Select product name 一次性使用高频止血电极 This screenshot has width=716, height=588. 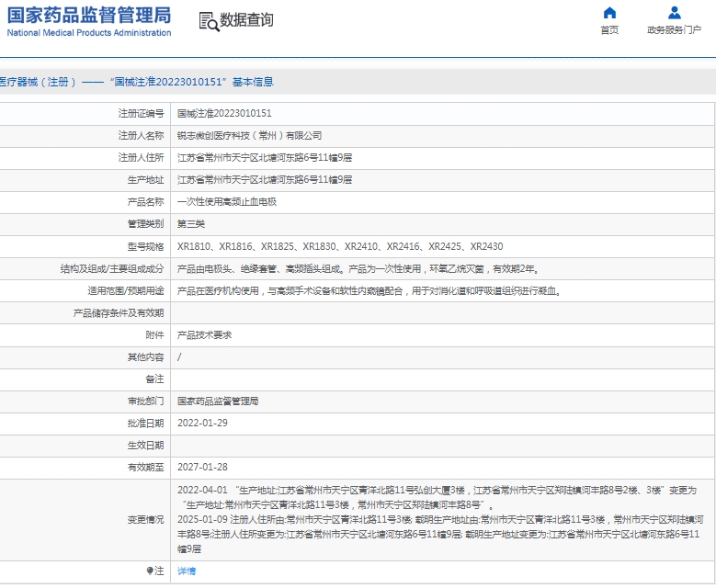tap(227, 202)
